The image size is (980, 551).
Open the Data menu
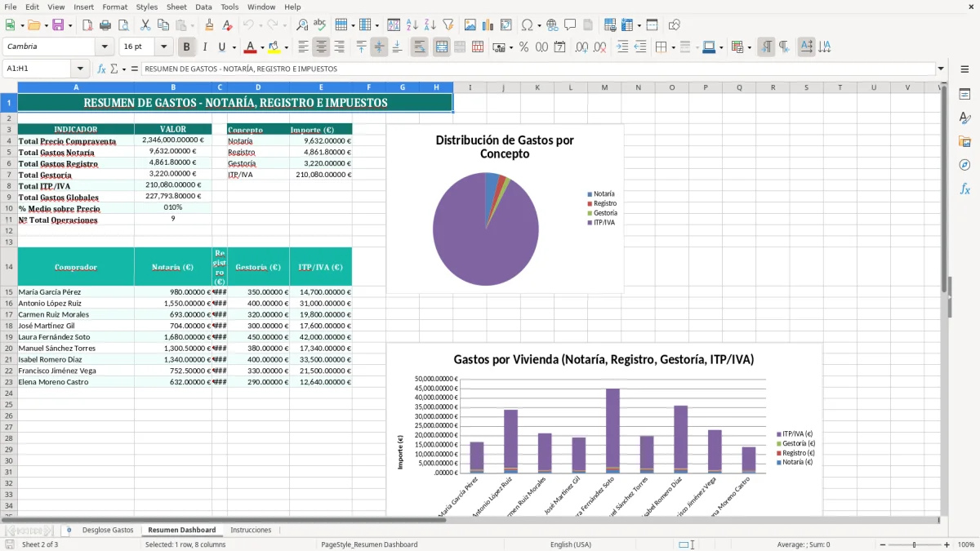(203, 7)
